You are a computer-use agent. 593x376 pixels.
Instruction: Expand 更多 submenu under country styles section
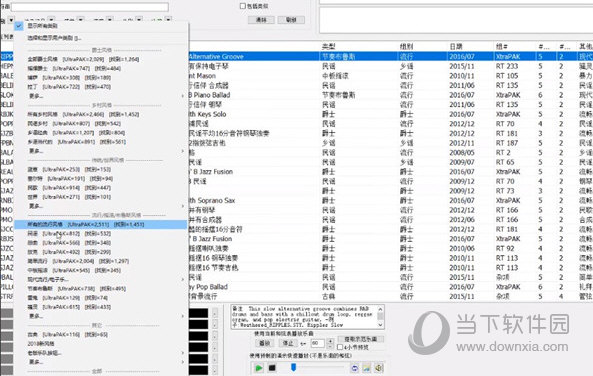[x=101, y=151]
